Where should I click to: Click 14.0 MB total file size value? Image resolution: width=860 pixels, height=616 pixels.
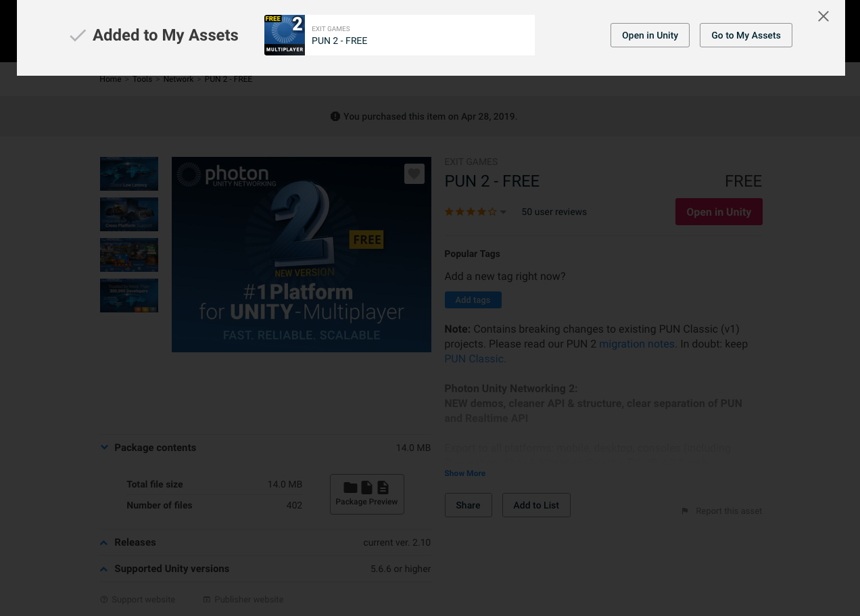point(285,484)
